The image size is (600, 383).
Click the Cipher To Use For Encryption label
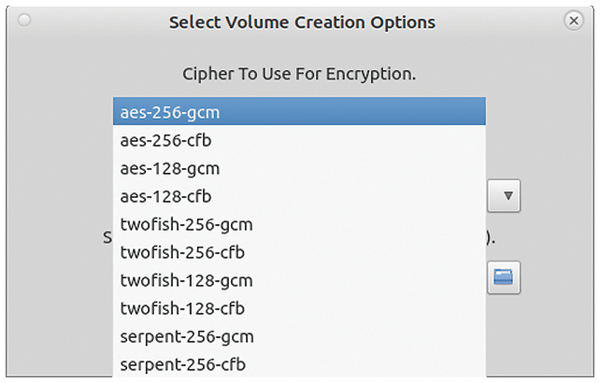299,74
